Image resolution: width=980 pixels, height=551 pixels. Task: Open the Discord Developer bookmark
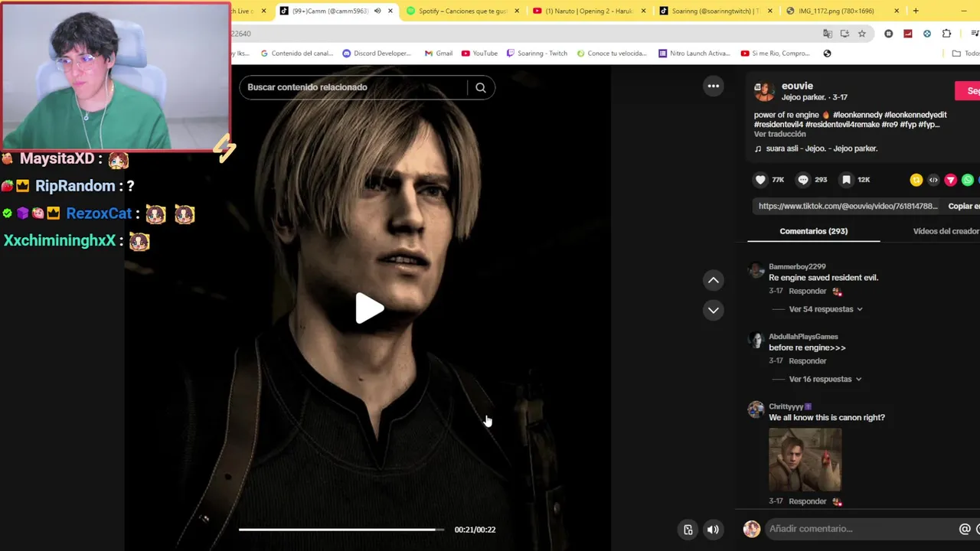click(377, 54)
